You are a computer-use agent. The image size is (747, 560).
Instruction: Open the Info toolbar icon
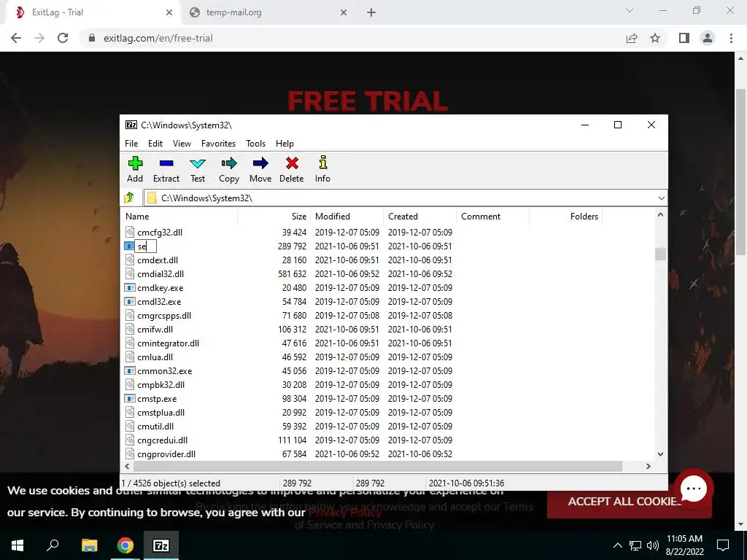[322, 163]
